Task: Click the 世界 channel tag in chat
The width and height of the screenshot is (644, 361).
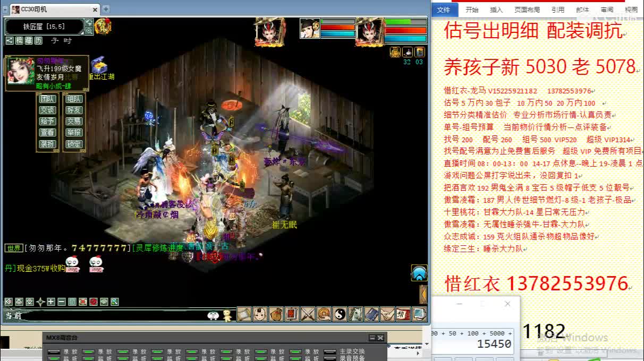Action: [14, 248]
